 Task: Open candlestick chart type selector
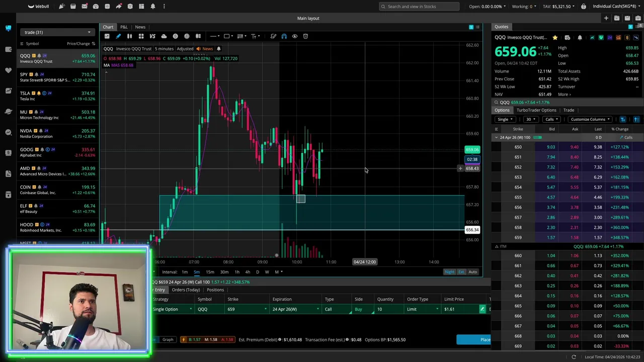[x=129, y=36]
